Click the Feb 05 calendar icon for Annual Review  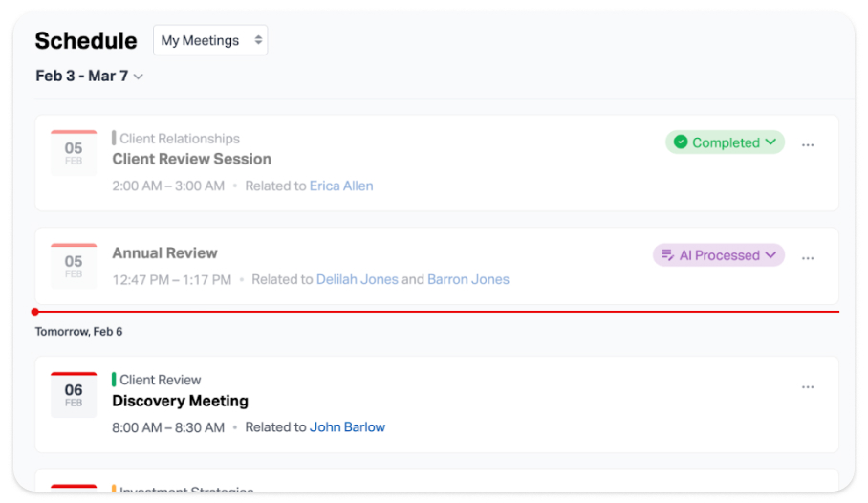pyautogui.click(x=74, y=266)
